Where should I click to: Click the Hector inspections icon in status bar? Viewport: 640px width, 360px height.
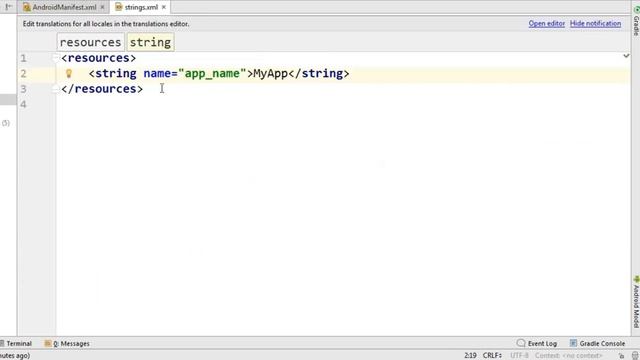point(635,356)
